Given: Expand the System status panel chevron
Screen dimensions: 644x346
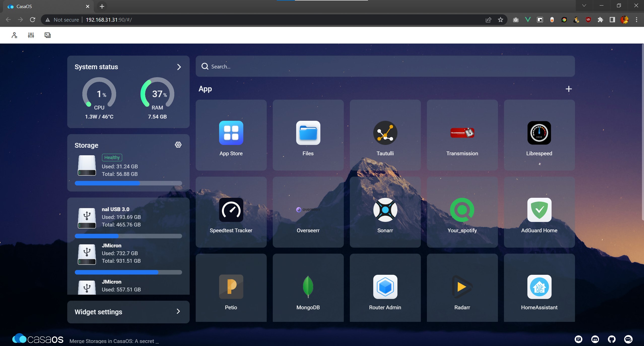Looking at the screenshot, I should (179, 67).
